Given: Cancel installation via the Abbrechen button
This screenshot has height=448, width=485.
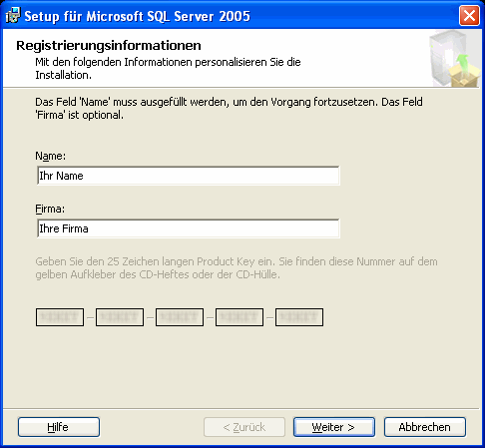Looking at the screenshot, I should coord(425,427).
